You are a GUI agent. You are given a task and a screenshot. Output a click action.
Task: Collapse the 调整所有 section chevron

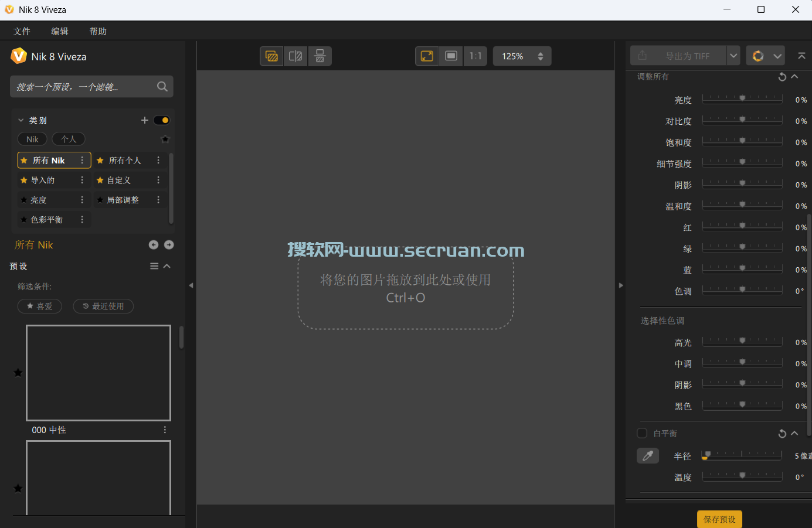[795, 77]
